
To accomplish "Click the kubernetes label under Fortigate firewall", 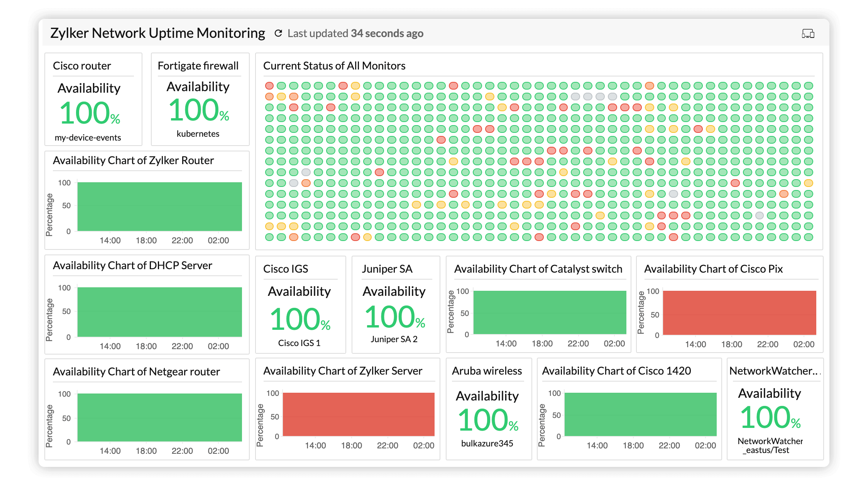I will point(199,134).
